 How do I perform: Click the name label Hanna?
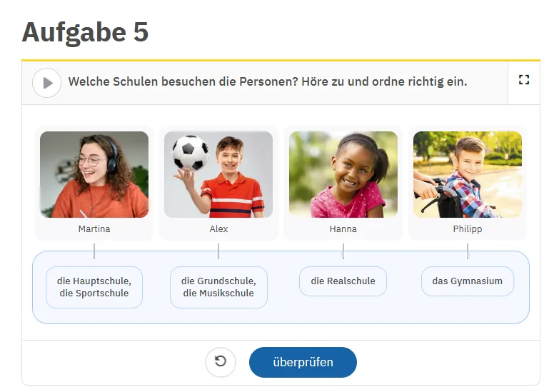click(x=343, y=229)
